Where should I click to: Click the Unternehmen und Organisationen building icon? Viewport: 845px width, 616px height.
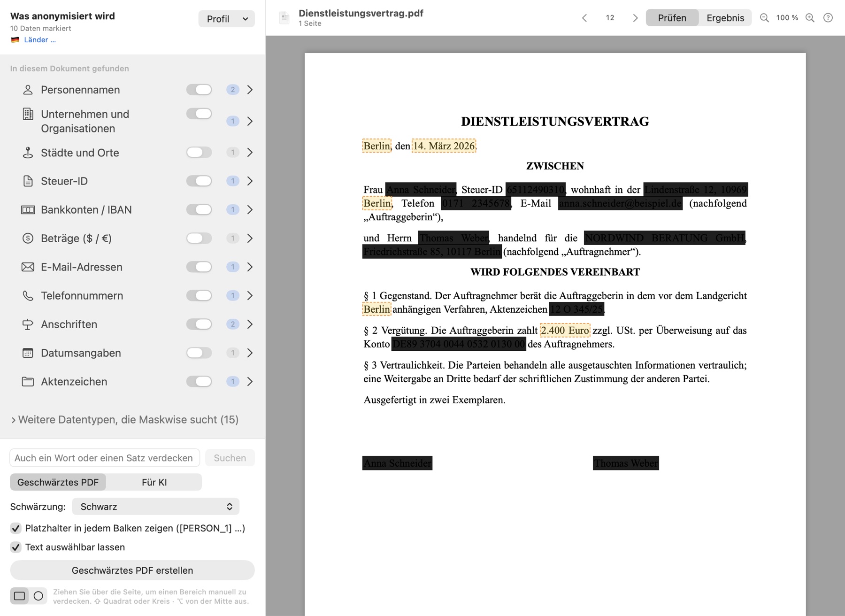[28, 114]
